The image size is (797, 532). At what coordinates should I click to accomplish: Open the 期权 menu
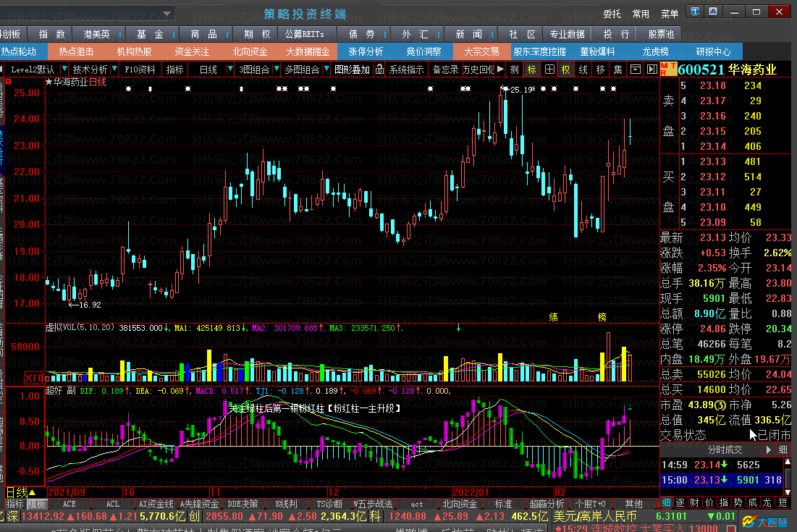(x=257, y=34)
